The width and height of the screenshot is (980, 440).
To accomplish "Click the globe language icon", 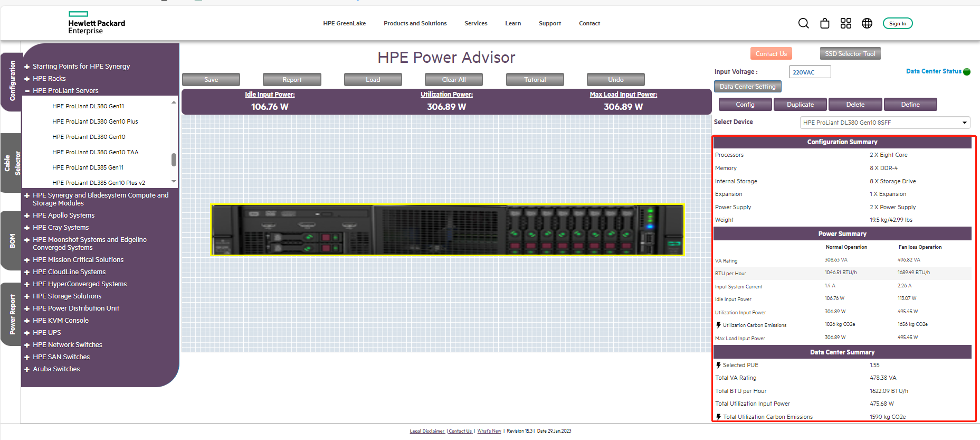I will click(x=867, y=23).
